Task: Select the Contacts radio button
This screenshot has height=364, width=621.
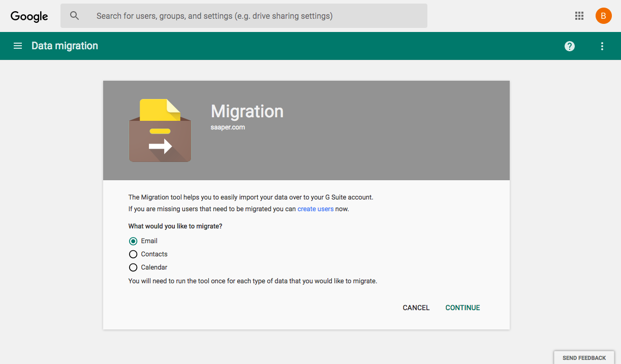Action: (x=133, y=254)
